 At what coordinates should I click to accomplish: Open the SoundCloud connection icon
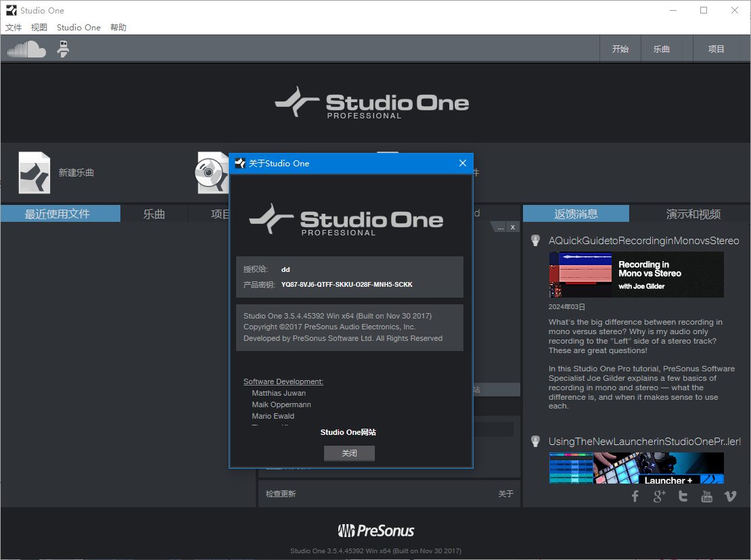(26, 49)
